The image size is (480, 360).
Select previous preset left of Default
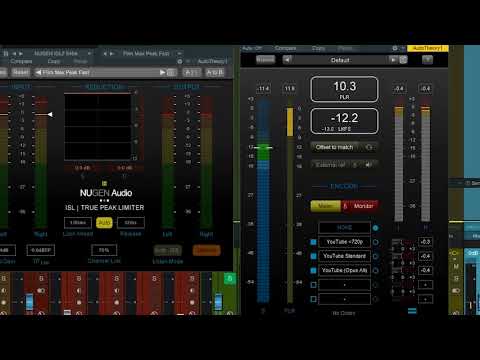coord(287,60)
